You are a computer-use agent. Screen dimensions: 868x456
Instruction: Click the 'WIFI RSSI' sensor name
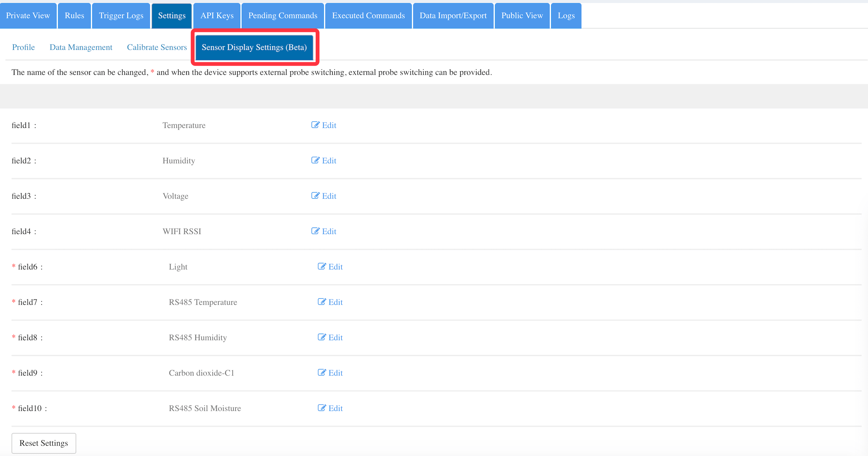(x=181, y=231)
